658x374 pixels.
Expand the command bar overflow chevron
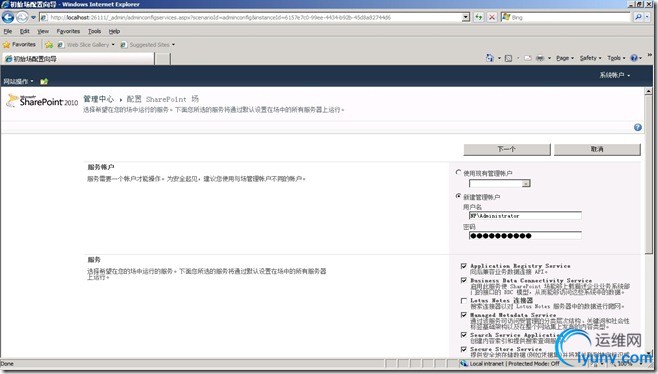(x=650, y=55)
